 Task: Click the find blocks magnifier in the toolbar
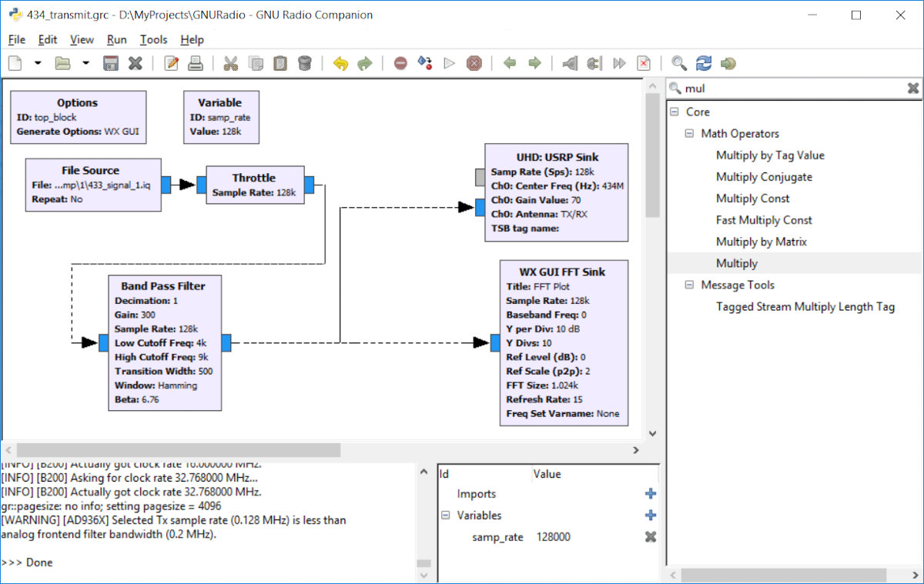click(x=679, y=63)
